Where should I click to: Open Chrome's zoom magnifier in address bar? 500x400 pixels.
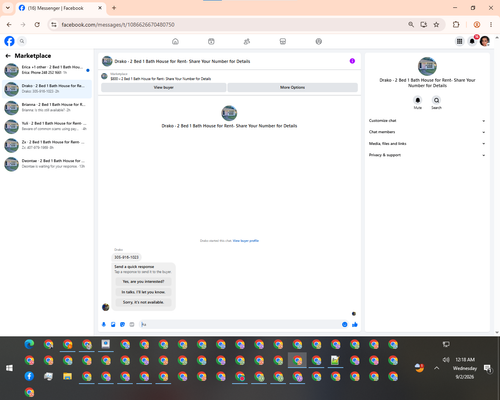click(x=411, y=25)
